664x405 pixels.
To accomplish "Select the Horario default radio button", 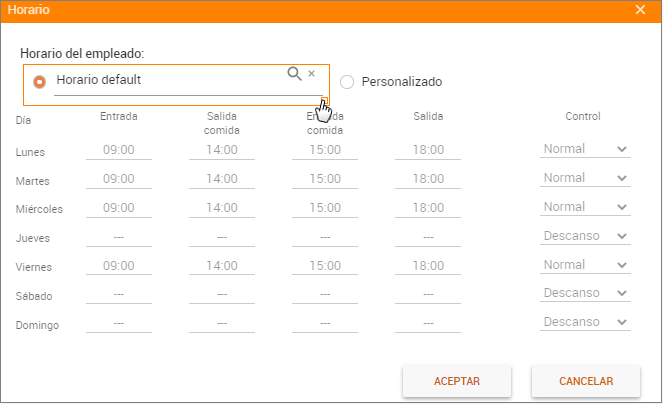I will (39, 82).
